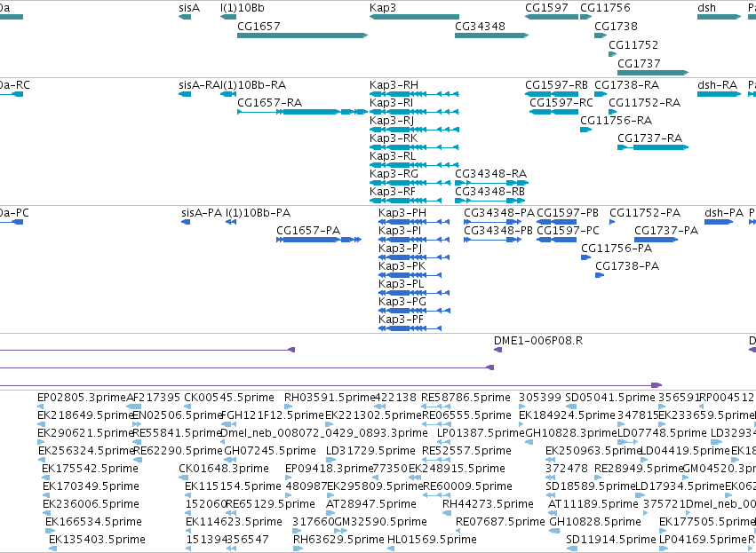Select the RH44273.5prime EST label
Screen dimensions: 756x553
click(488, 504)
